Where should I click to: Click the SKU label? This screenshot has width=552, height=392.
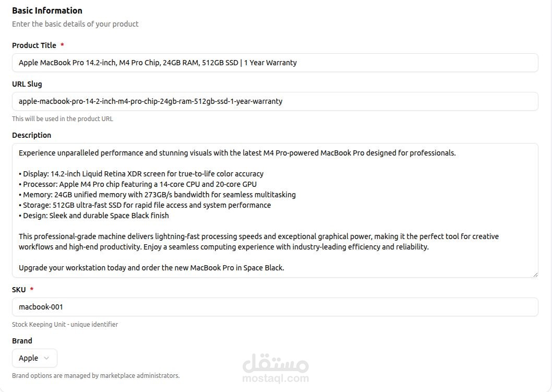pyautogui.click(x=19, y=290)
